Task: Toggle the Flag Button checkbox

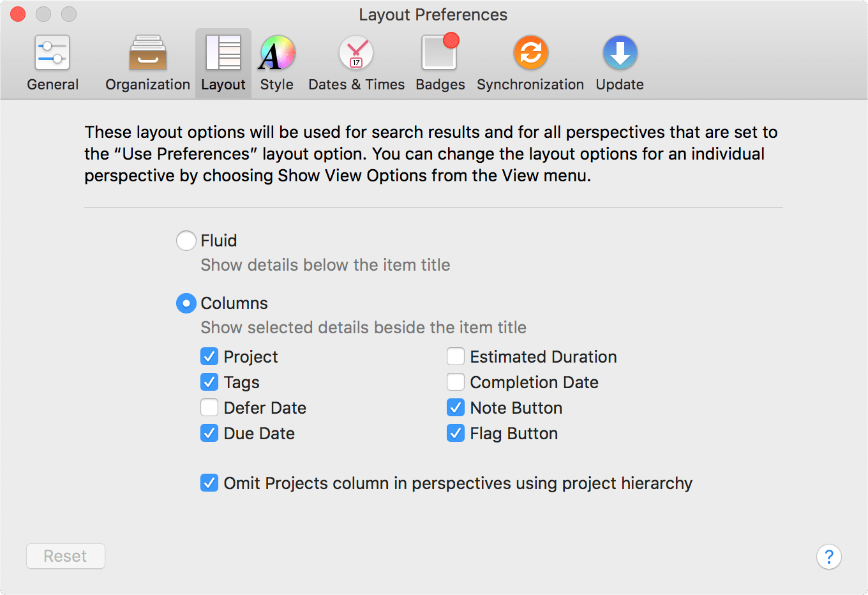Action: (x=456, y=433)
